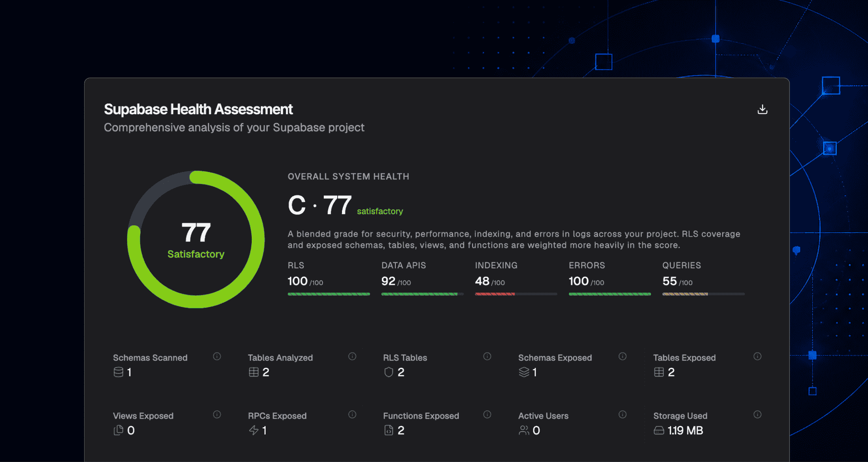868x462 pixels.
Task: Click the 'INDEXING' category heading
Action: click(x=496, y=265)
